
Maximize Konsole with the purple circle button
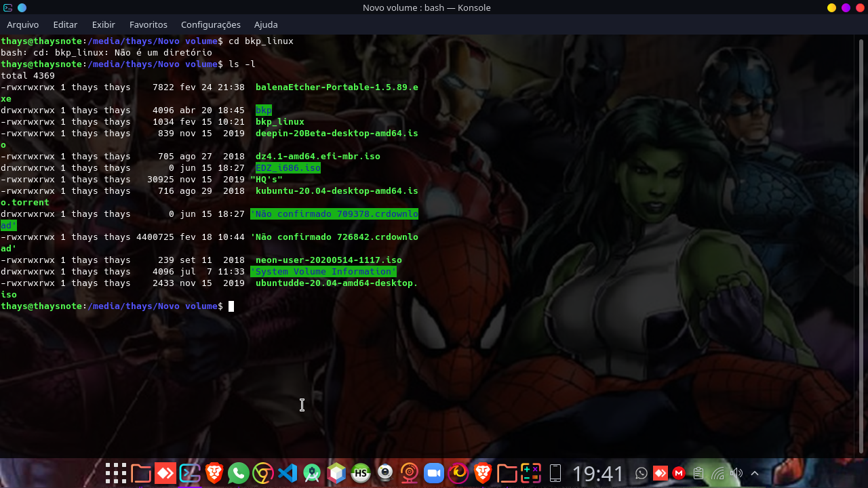click(846, 7)
